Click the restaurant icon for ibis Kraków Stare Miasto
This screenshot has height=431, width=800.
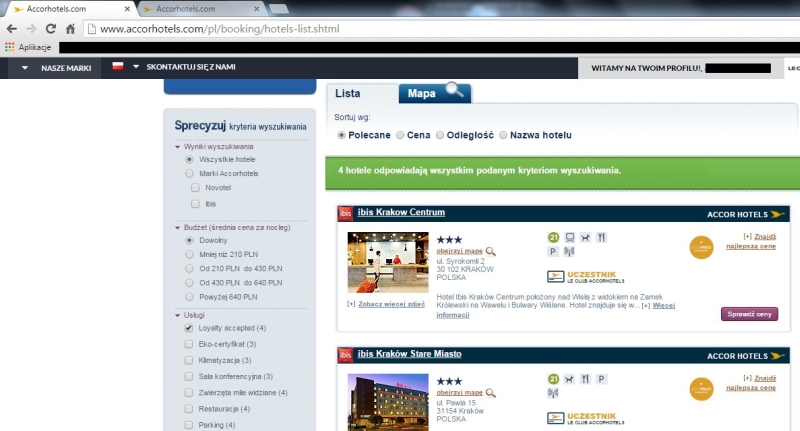tap(585, 379)
